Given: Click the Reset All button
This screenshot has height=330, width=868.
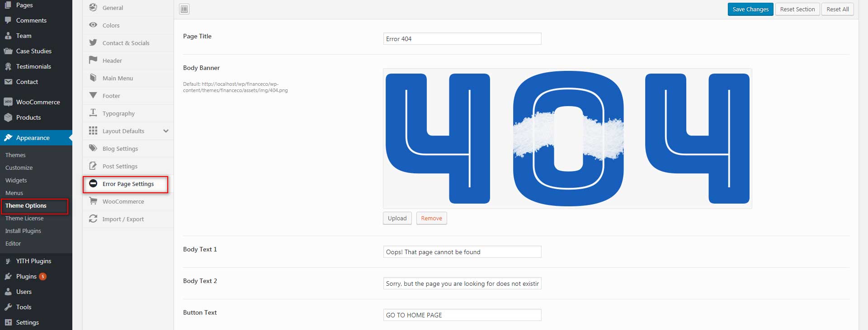Looking at the screenshot, I should (838, 9).
